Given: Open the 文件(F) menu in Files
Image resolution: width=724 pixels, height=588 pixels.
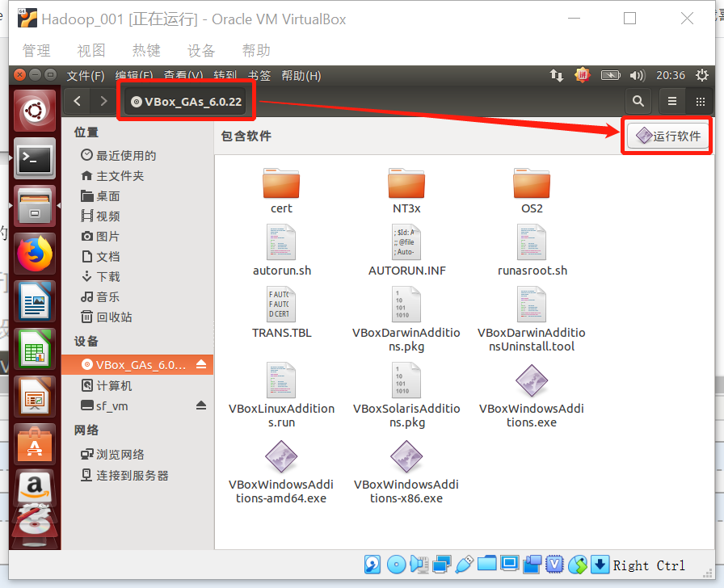Looking at the screenshot, I should tap(86, 76).
